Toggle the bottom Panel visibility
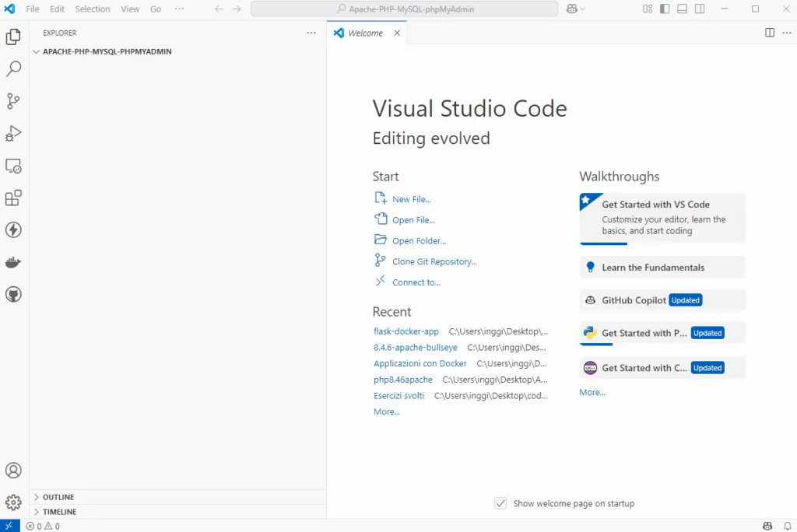797x532 pixels. click(682, 9)
